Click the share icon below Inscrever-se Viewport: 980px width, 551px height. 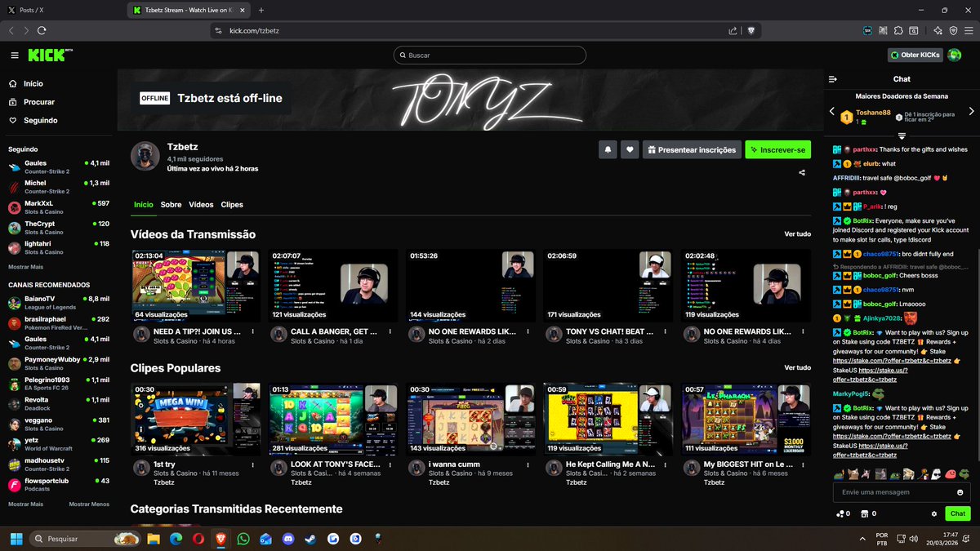click(802, 172)
